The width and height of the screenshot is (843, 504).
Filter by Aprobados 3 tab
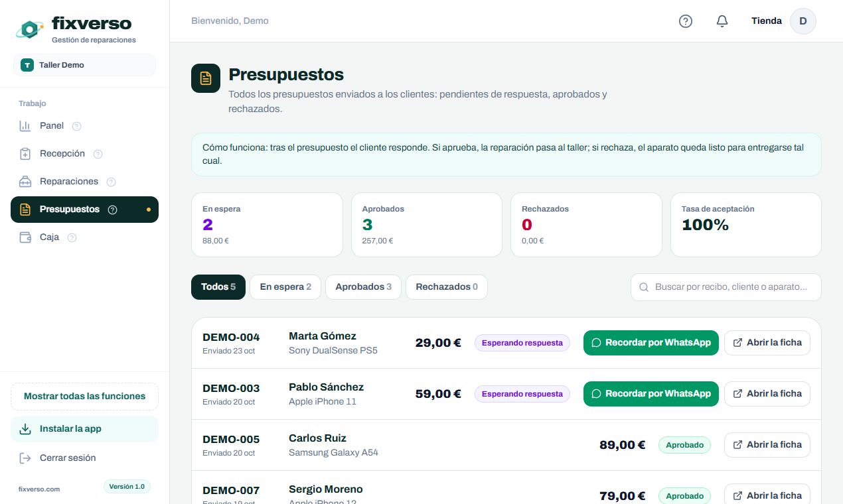coord(363,287)
